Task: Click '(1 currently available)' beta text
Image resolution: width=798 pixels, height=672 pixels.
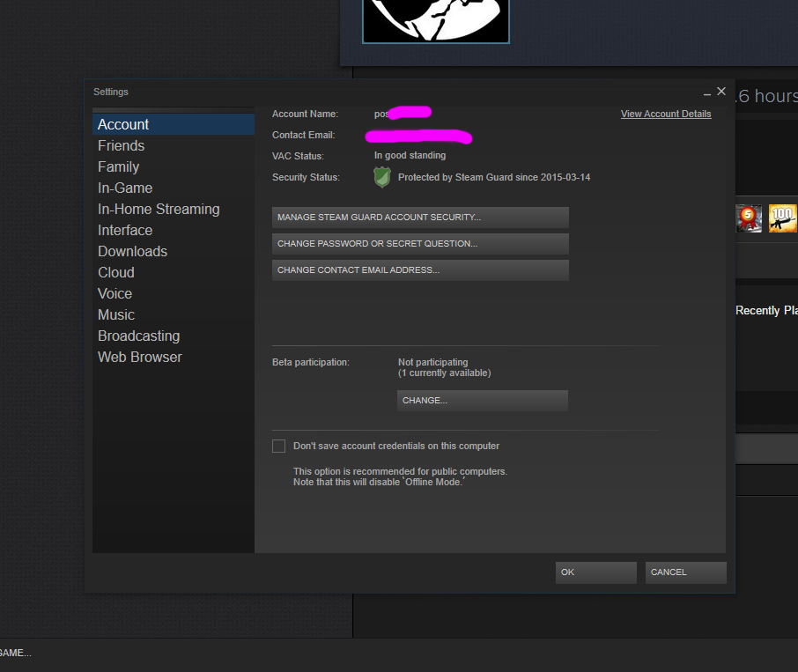Action: click(x=444, y=373)
